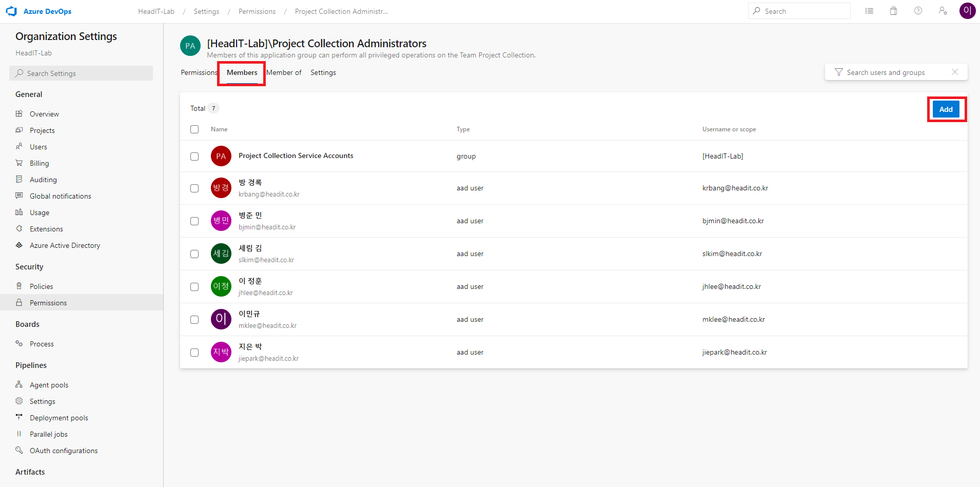Viewport: 980px width, 487px height.
Task: Open Azure Active Directory settings
Action: [65, 245]
